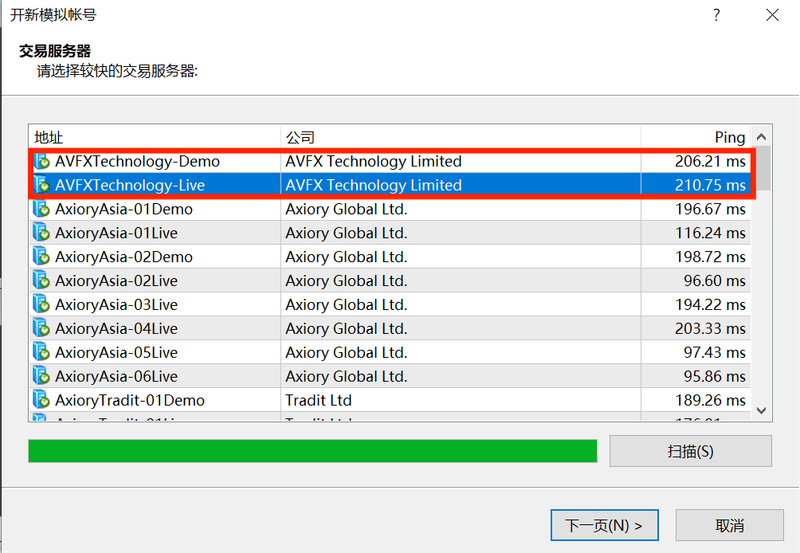Click the server icon beside AxioryAsia-02Demo
Image resolution: width=800 pixels, height=553 pixels.
(41, 257)
